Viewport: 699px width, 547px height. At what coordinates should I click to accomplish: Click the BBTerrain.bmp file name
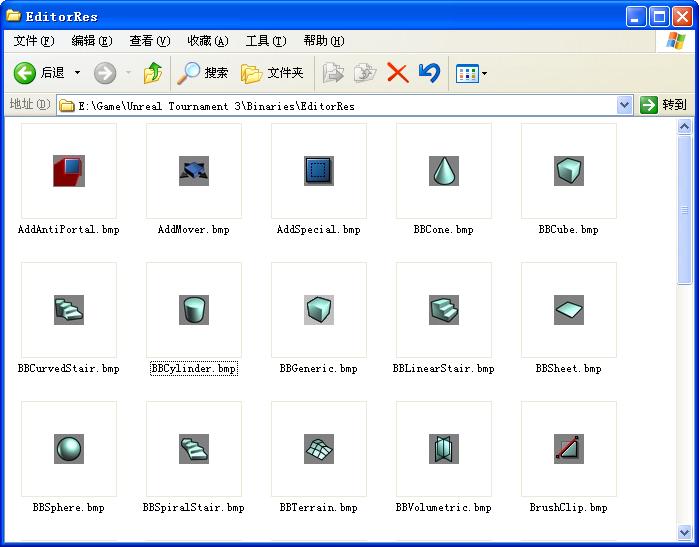pos(319,508)
